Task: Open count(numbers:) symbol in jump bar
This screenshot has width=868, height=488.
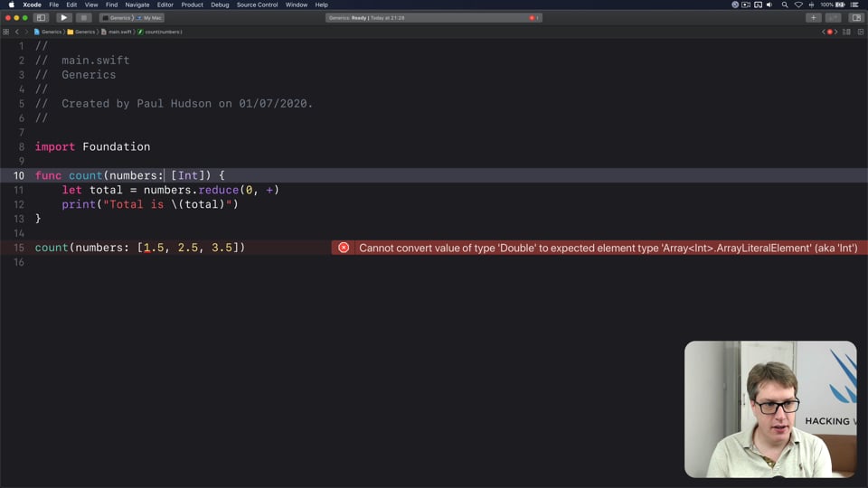Action: pos(160,32)
